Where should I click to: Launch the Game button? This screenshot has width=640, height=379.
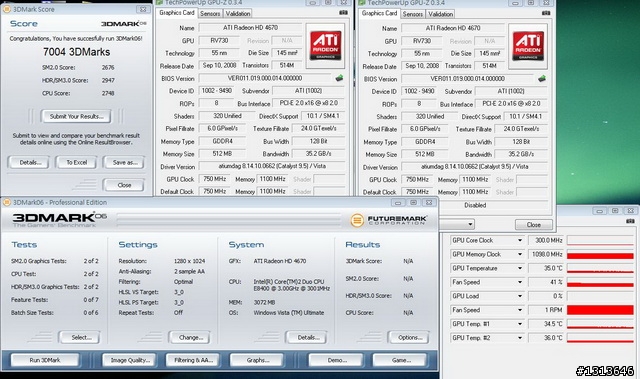tap(400, 360)
